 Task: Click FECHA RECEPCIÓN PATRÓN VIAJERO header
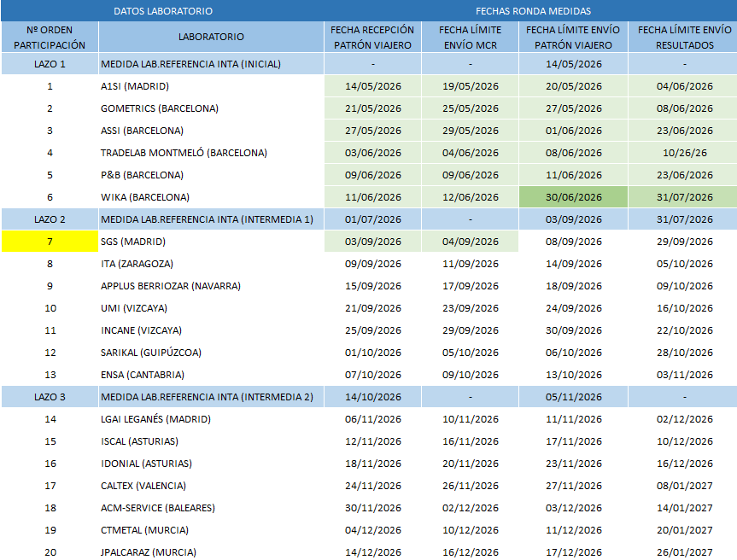coord(372,37)
